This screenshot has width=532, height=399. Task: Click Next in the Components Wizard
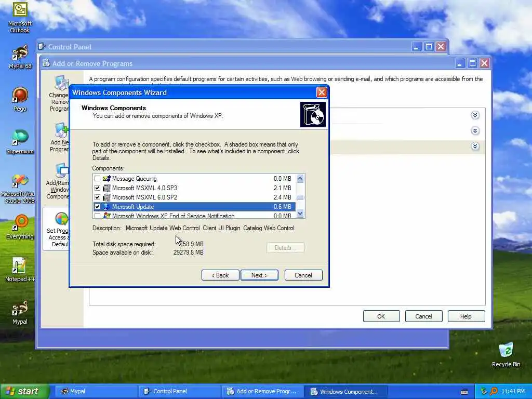259,275
